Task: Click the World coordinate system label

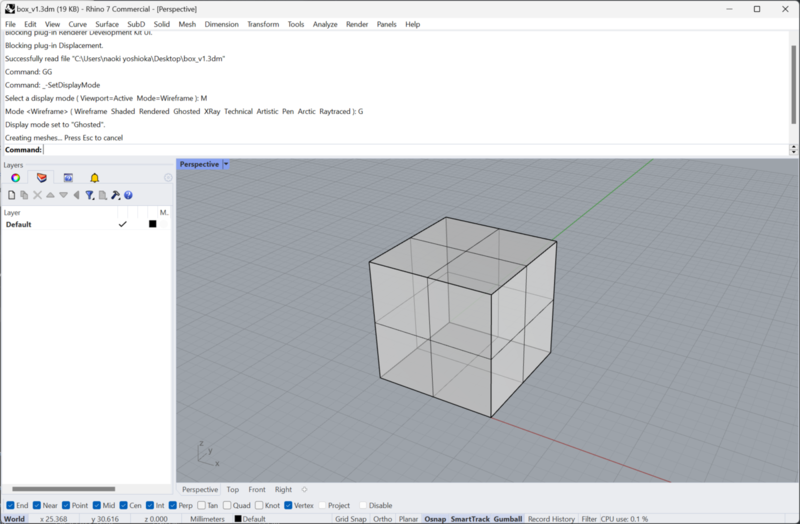Action: tap(14, 519)
